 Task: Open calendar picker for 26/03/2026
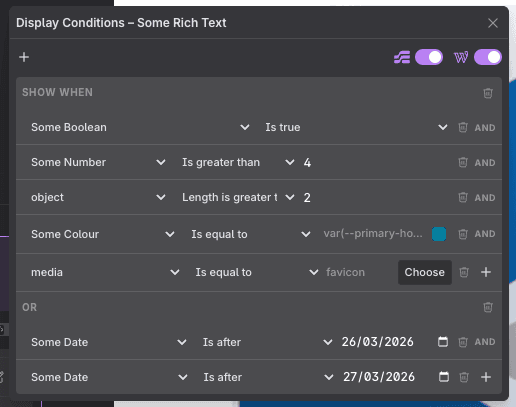point(443,342)
